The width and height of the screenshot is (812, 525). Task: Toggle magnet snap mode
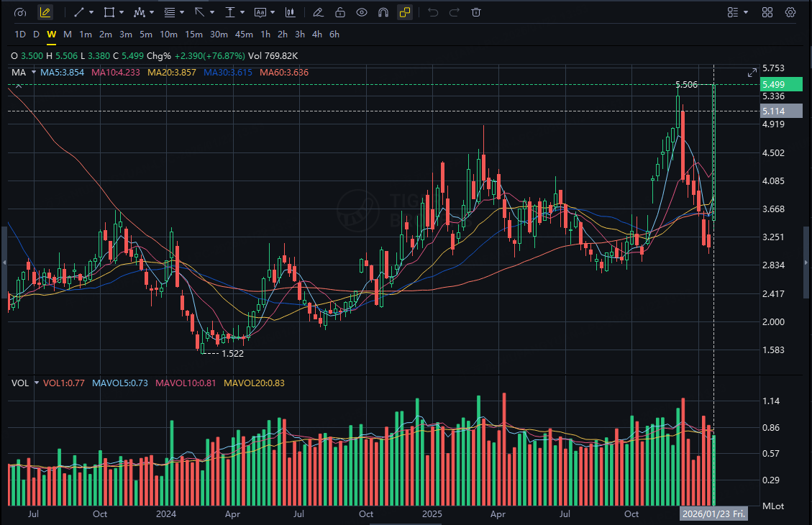(383, 12)
